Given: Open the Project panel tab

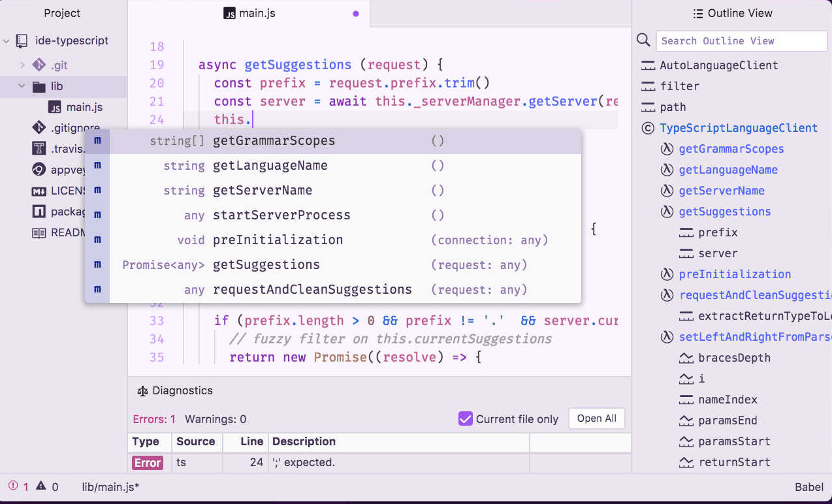Looking at the screenshot, I should (x=63, y=13).
